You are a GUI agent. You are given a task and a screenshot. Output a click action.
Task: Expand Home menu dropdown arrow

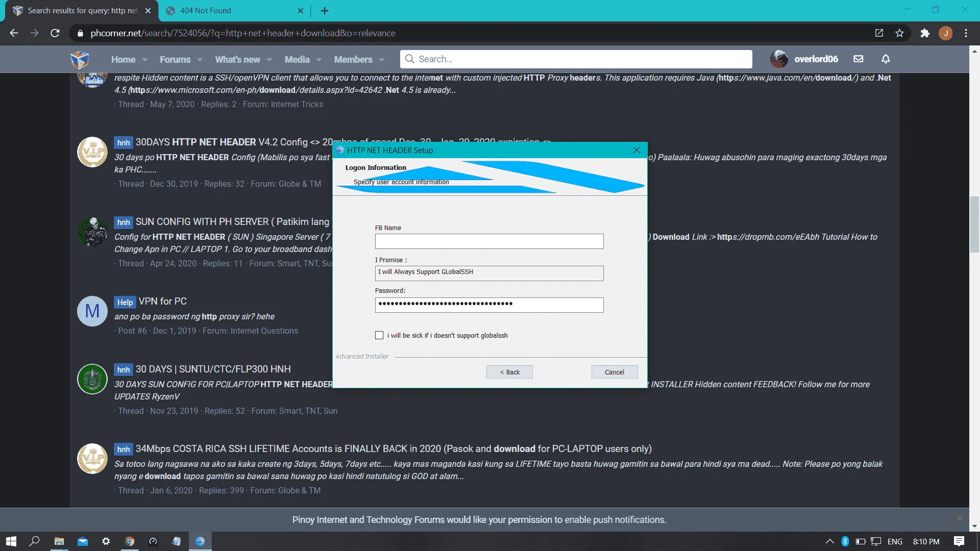(x=145, y=60)
